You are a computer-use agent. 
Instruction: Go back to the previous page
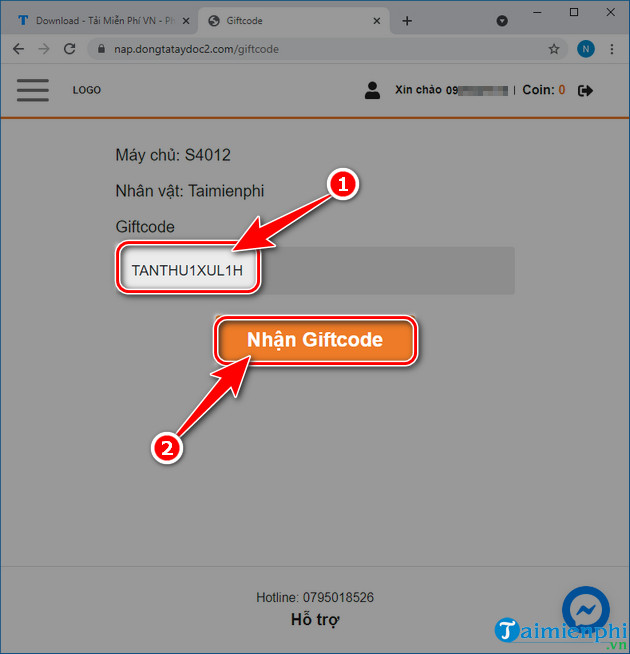pyautogui.click(x=19, y=48)
